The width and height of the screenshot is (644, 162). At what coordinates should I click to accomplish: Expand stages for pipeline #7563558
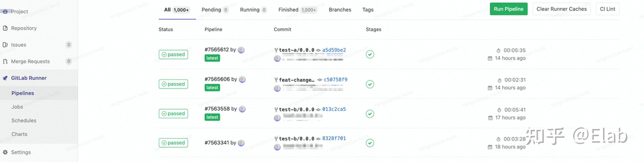370,114
